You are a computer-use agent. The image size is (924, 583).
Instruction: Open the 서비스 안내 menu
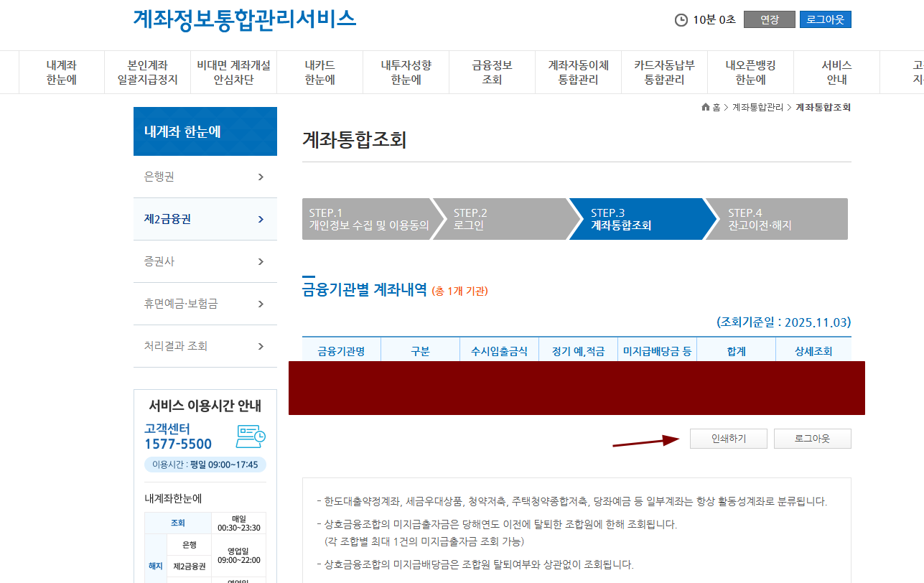tap(836, 72)
